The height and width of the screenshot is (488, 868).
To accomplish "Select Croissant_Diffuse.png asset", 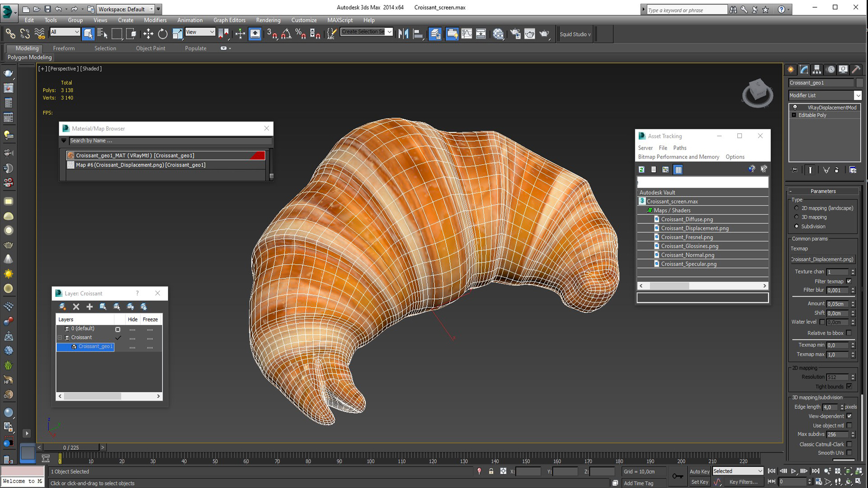I will [x=687, y=219].
